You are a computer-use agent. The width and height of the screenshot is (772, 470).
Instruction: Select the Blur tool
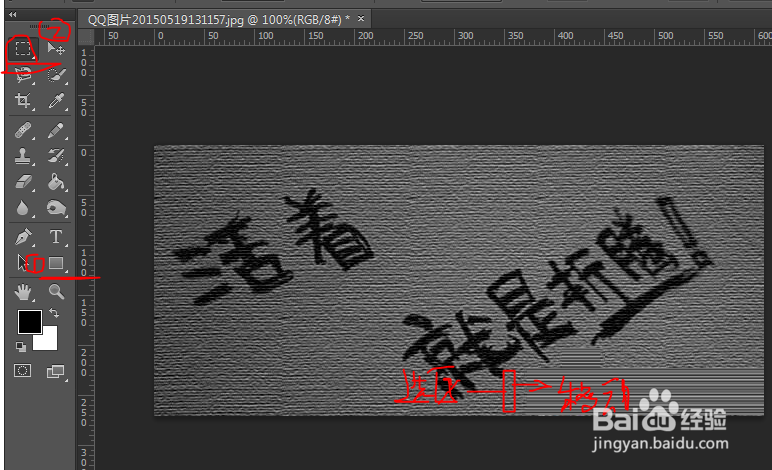click(23, 208)
